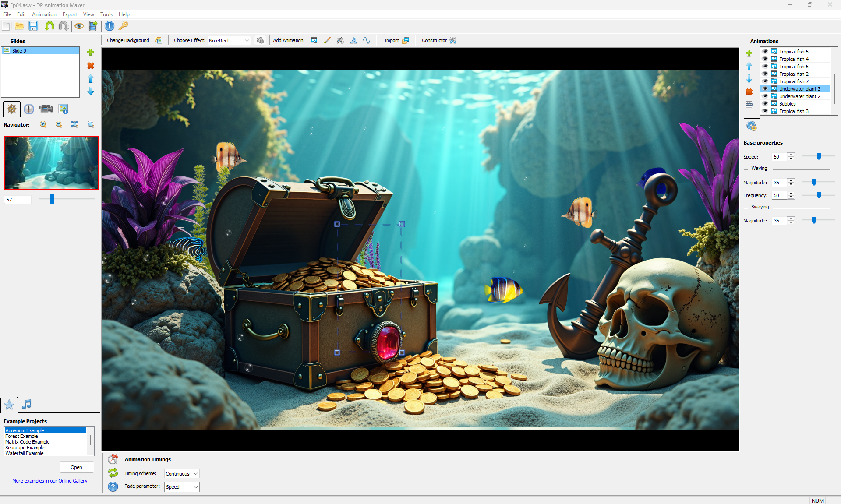
Task: Click the Online Gallery link
Action: (x=50, y=481)
